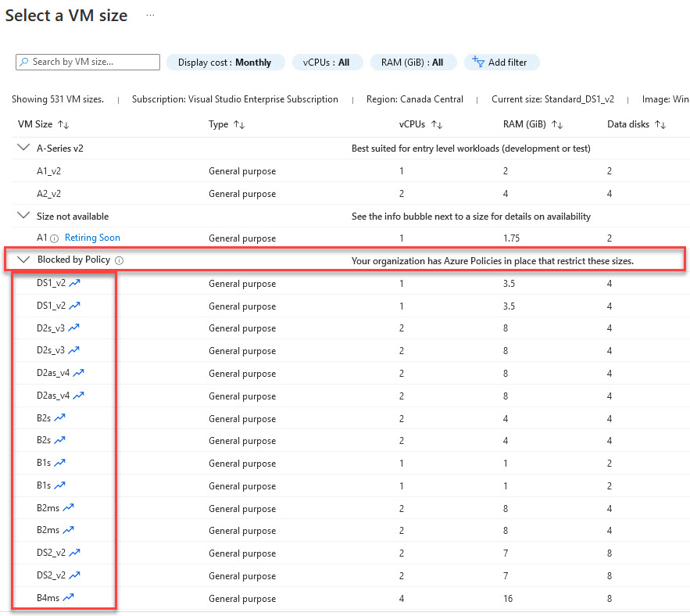Viewport: 690px width, 616px height.
Task: Open the RAM (GiB): All filter dropdown
Action: (x=413, y=62)
